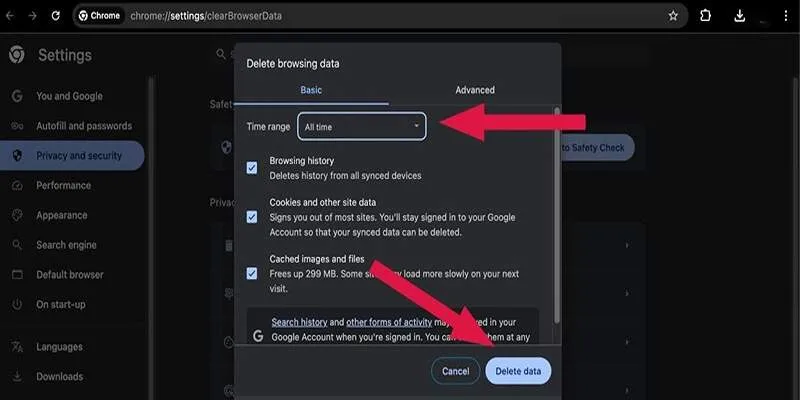Click the Google G icon in sidebar
This screenshot has height=400, width=800.
pyautogui.click(x=17, y=96)
